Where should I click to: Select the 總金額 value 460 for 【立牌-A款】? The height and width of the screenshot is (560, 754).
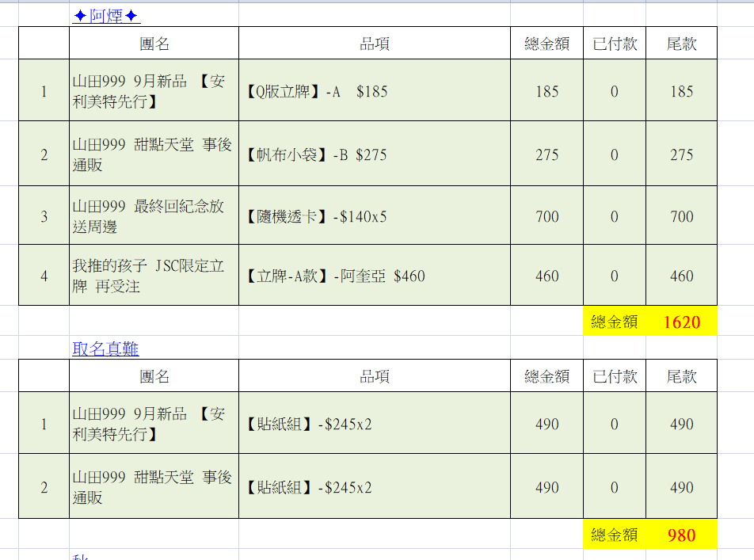[x=546, y=275]
